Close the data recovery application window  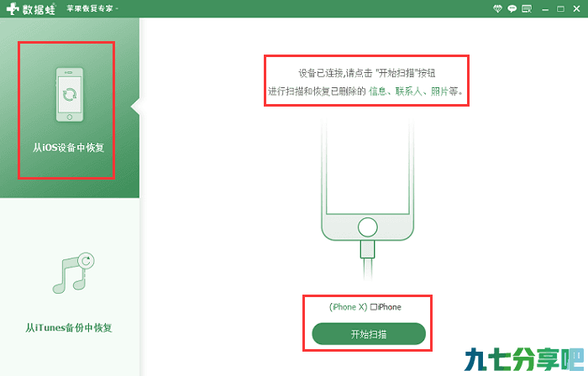577,8
